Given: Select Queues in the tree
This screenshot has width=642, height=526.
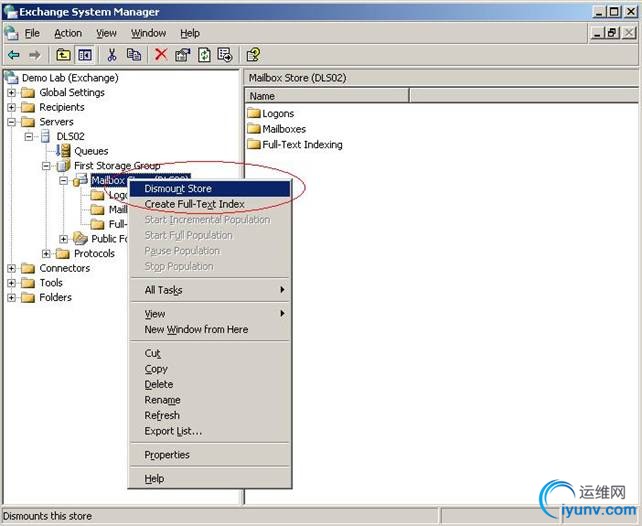Looking at the screenshot, I should [x=91, y=151].
